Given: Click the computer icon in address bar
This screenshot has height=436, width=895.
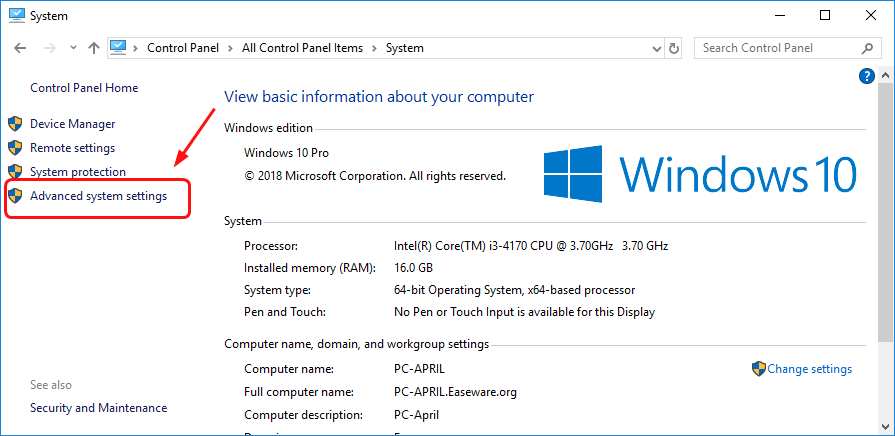Looking at the screenshot, I should tap(118, 47).
